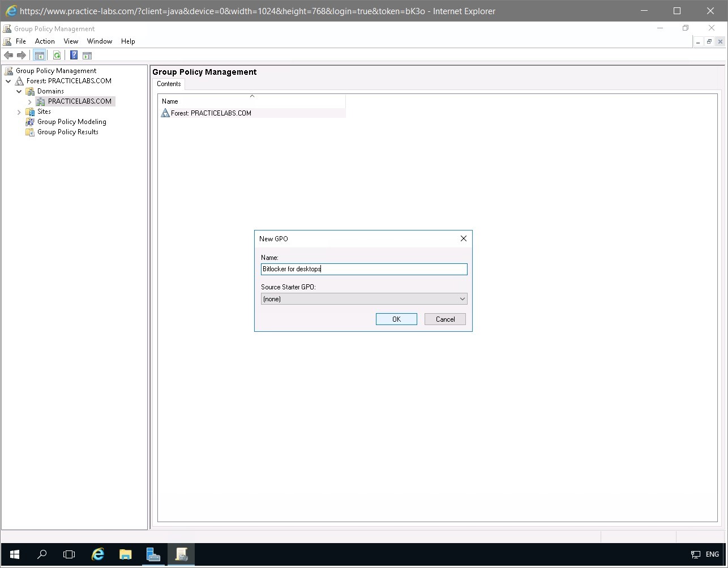Click inside the GPO Name input field
728x568 pixels.
[364, 268]
